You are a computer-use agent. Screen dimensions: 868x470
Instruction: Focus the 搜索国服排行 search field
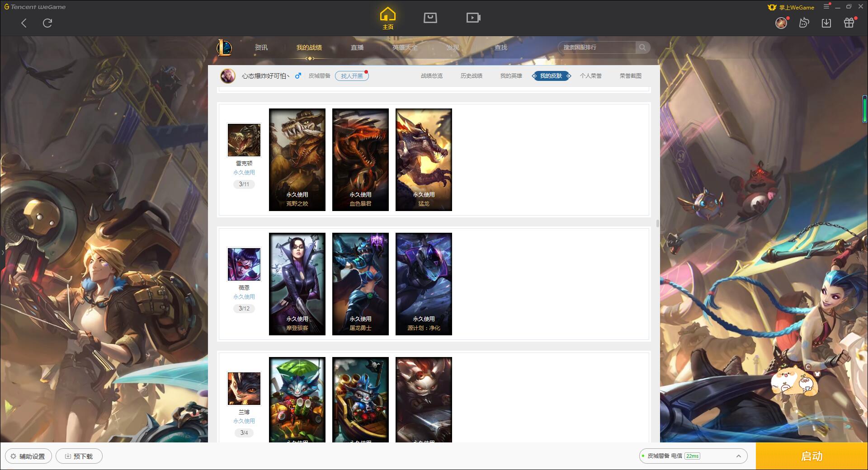coord(597,47)
